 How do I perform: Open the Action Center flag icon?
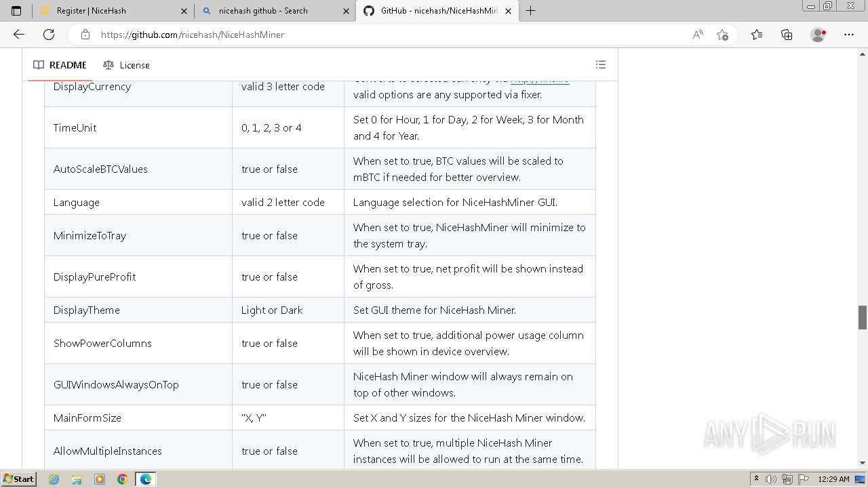click(803, 479)
